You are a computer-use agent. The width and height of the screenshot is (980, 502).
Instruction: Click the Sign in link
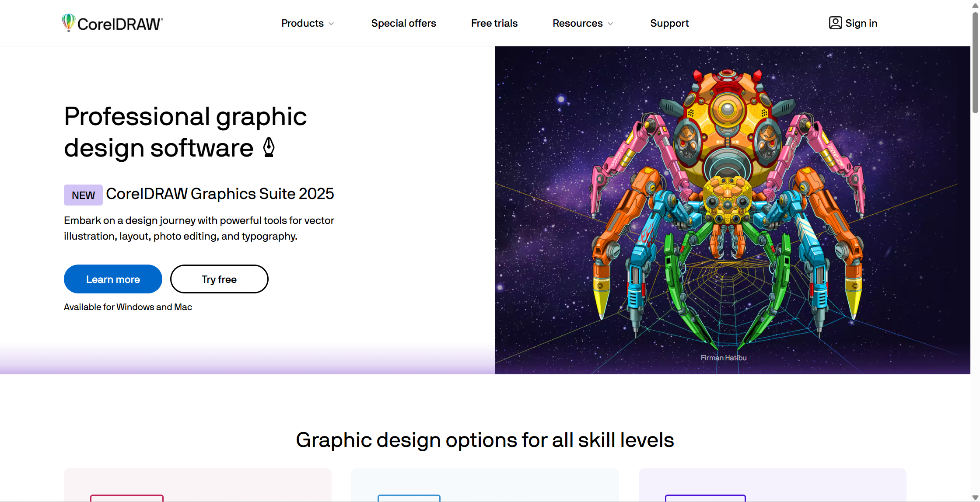[x=861, y=23]
